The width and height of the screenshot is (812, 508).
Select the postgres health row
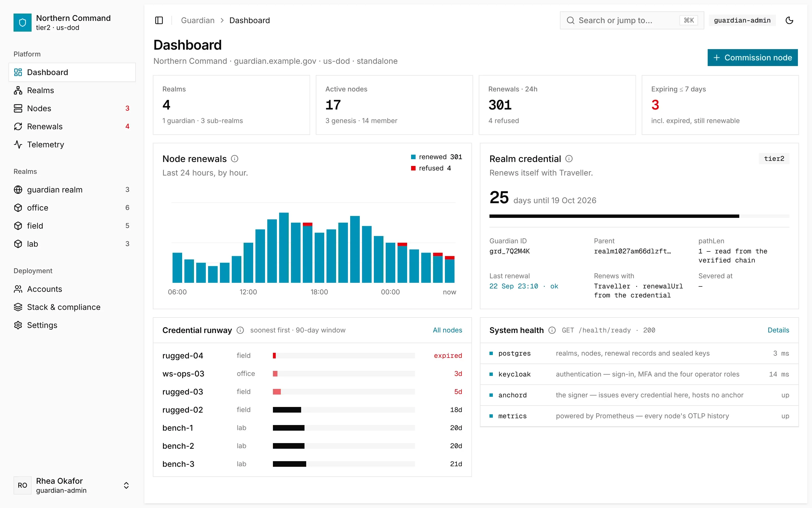pos(639,353)
